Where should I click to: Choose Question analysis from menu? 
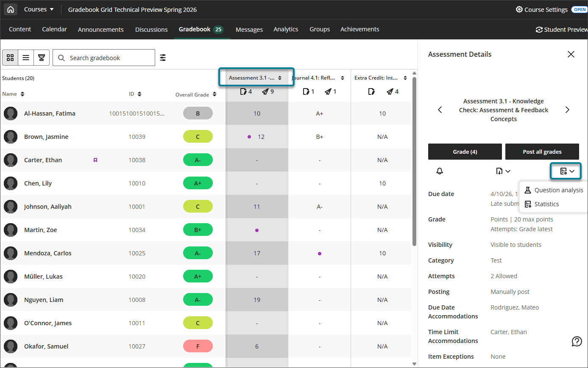coord(554,190)
